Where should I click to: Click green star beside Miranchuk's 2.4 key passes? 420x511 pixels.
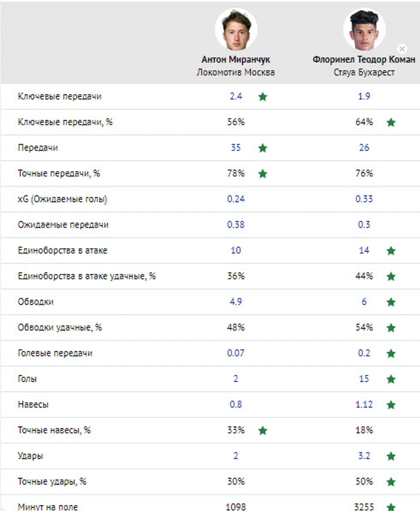click(x=263, y=97)
